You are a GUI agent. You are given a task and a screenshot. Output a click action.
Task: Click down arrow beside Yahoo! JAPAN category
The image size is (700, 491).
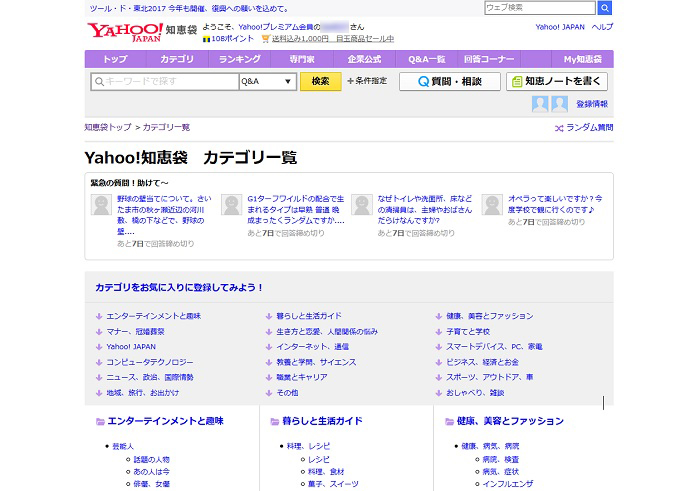pyautogui.click(x=99, y=347)
